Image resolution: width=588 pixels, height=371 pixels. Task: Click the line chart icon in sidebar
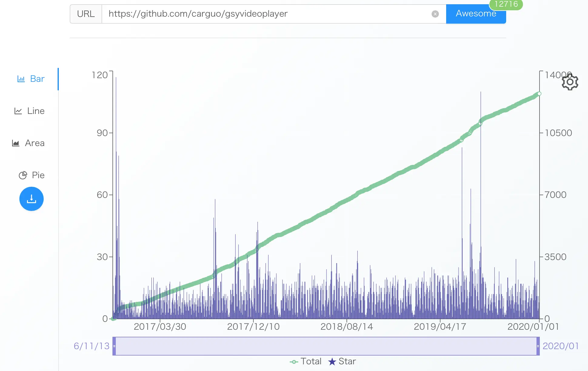[18, 111]
